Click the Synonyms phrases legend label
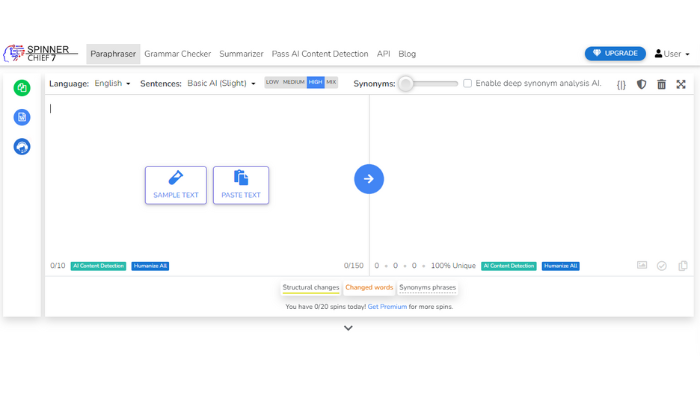This screenshot has width=700, height=400. [x=428, y=288]
